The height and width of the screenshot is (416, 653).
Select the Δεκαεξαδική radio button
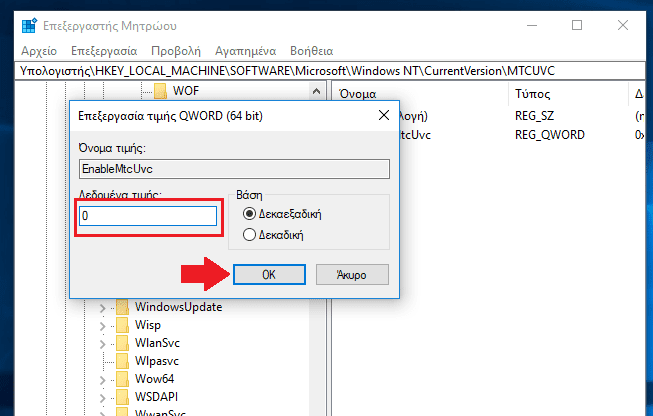249,214
